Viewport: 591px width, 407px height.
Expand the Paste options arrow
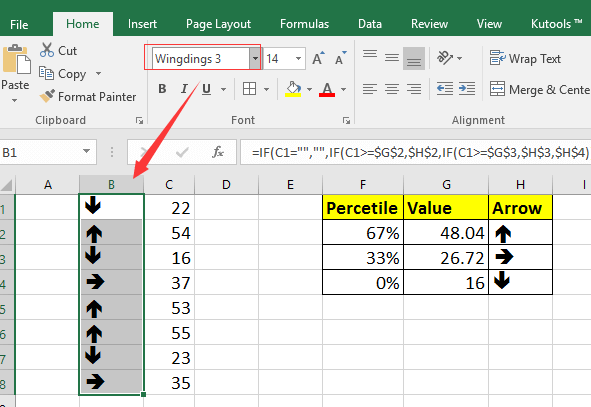tap(14, 100)
